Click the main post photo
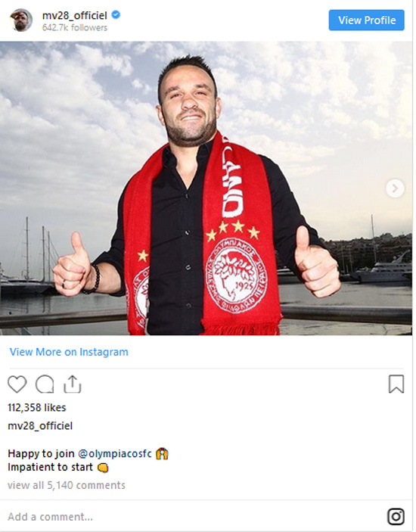This screenshot has height=532, width=416. pyautogui.click(x=206, y=188)
